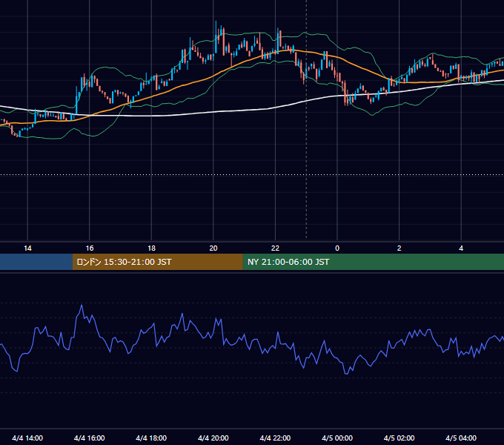Click the 4/5 02:00 date label

click(x=399, y=438)
